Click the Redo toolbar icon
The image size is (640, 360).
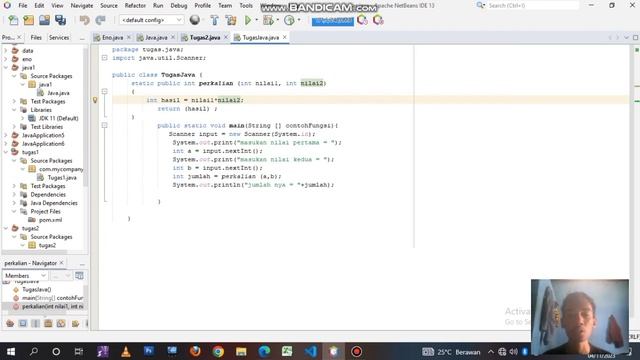(x=100, y=20)
